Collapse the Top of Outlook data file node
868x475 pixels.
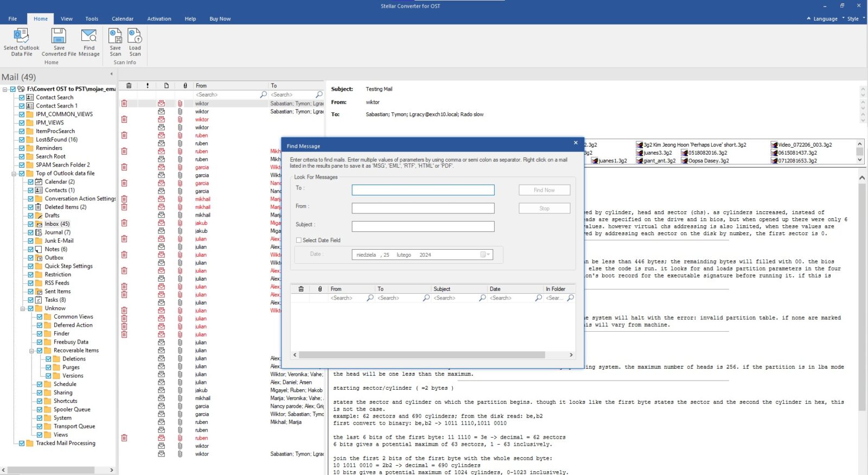pos(14,174)
